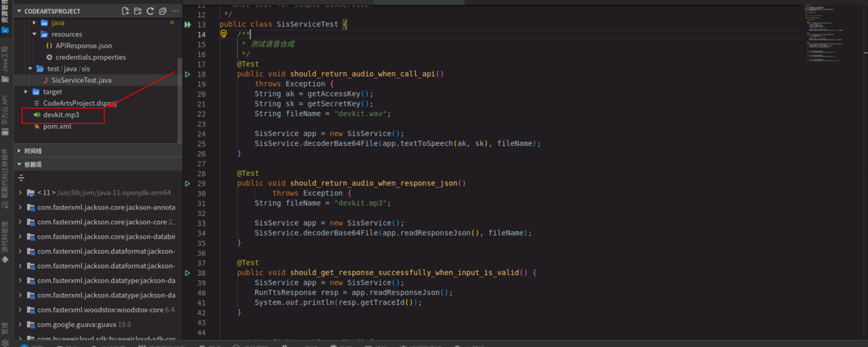Open explorer more actions ellipsis menu

tap(175, 11)
